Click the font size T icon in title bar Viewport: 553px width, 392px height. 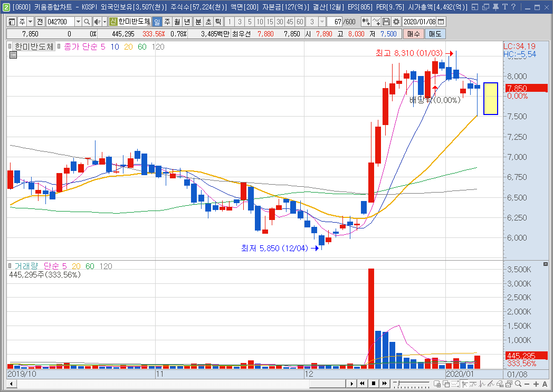[x=504, y=7]
